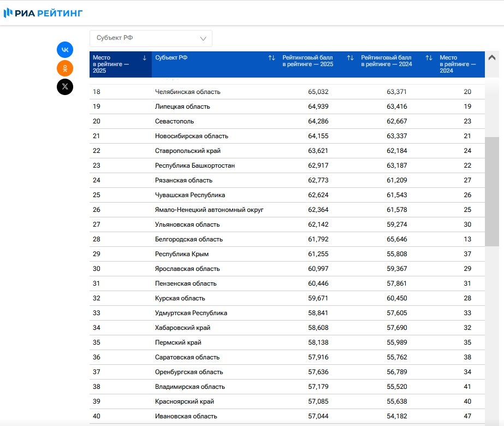Click the scroll-up chevron above scrollbar
The width and height of the screenshot is (504, 426).
pos(492,58)
